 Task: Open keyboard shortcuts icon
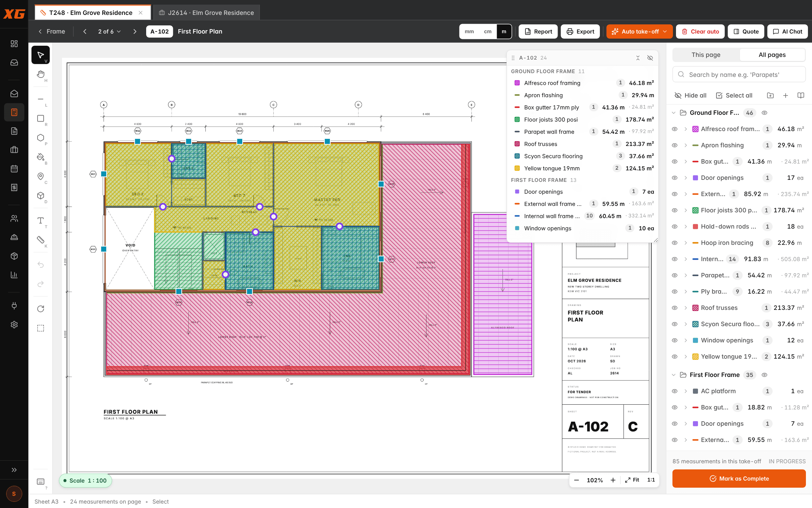(x=41, y=481)
